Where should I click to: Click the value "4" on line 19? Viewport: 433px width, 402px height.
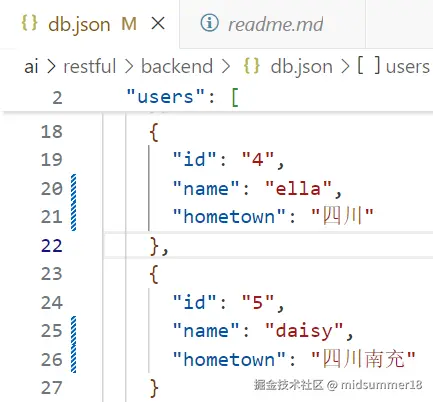click(x=258, y=159)
